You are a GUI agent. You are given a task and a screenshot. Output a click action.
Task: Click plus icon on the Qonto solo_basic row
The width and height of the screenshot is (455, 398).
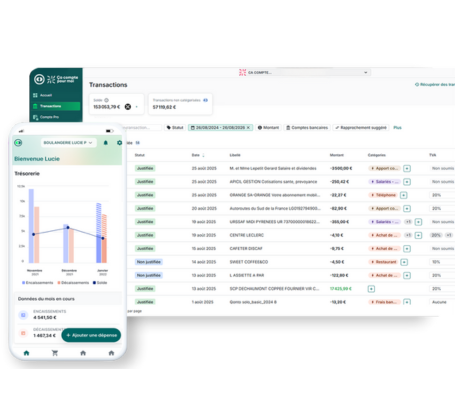[407, 302]
